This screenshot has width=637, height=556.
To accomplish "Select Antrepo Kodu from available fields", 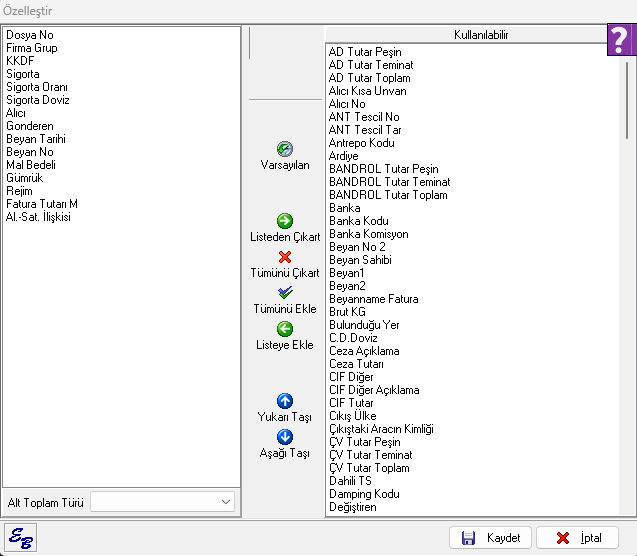I will (362, 143).
